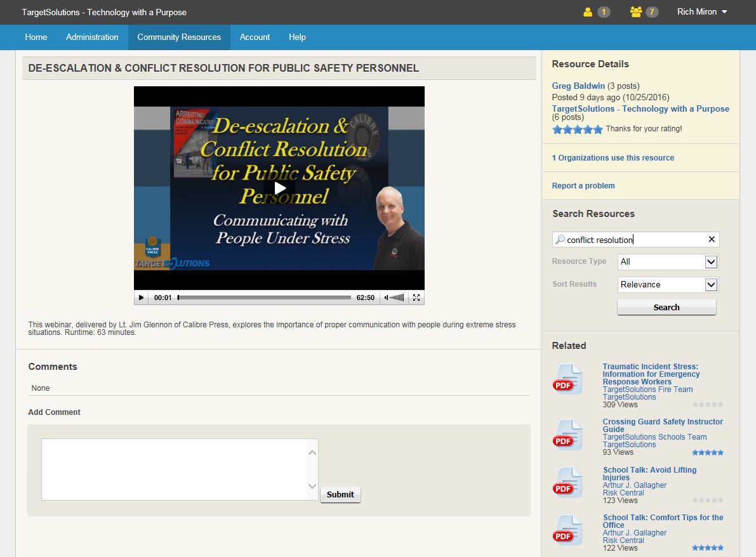Click the Report a problem link
This screenshot has width=756, height=557.
click(x=583, y=185)
